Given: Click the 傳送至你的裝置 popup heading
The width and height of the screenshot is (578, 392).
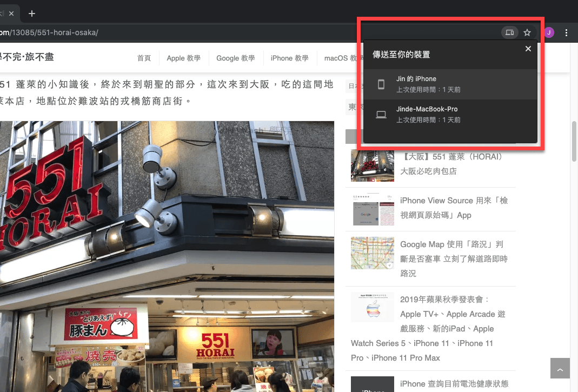Looking at the screenshot, I should tap(401, 55).
